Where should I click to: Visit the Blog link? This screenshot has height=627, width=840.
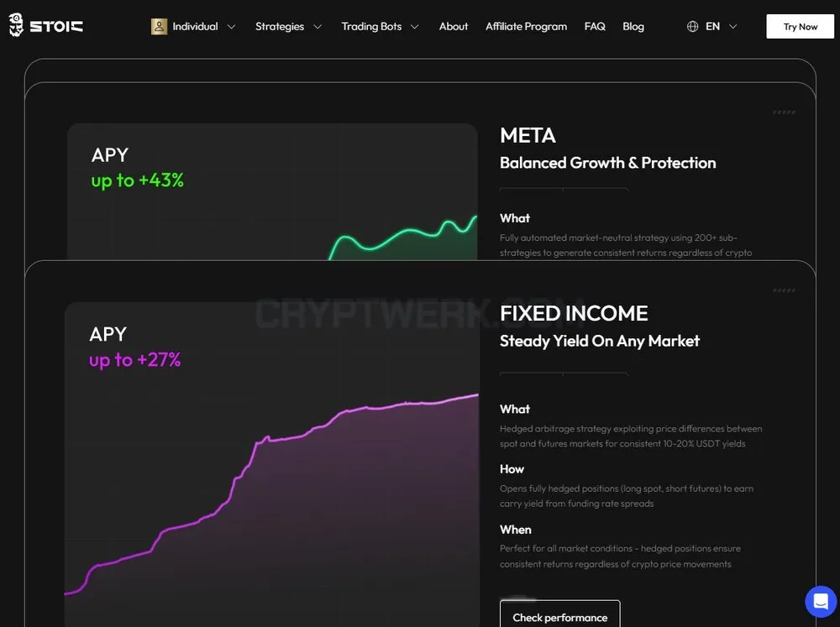(x=633, y=26)
